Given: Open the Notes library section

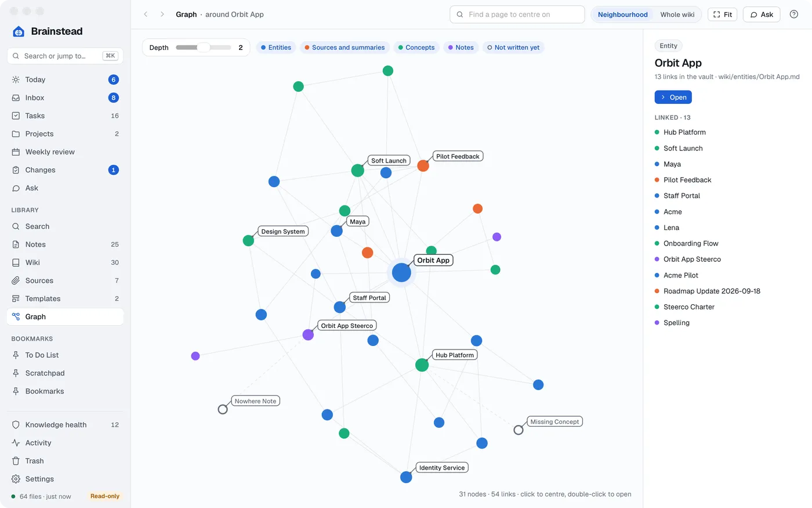Looking at the screenshot, I should (x=65, y=244).
